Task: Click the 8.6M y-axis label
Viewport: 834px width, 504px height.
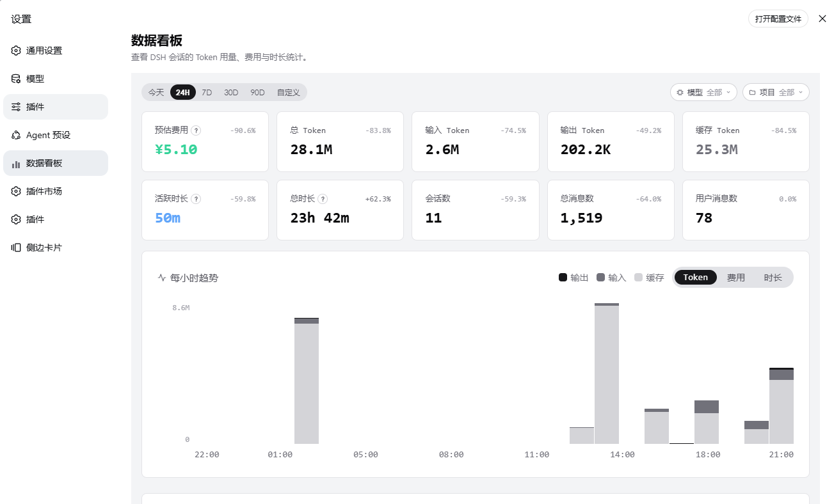Action: 181,308
